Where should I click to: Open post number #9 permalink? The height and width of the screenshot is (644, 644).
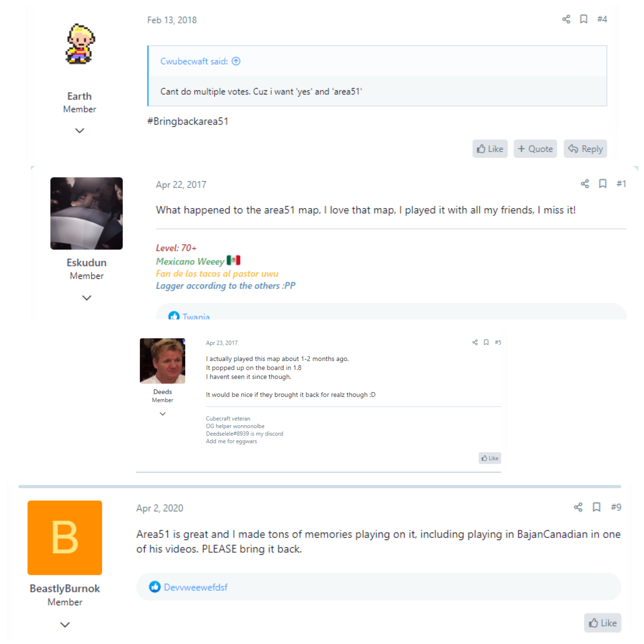pyautogui.click(x=616, y=507)
